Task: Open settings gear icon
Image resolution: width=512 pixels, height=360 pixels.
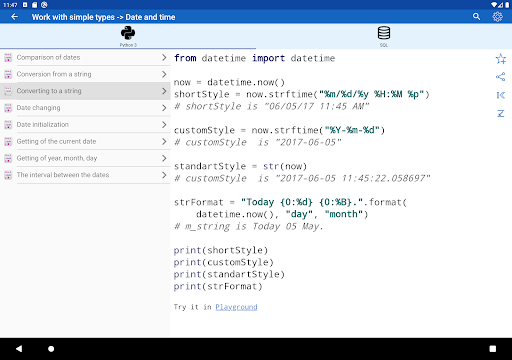Action: tap(497, 17)
